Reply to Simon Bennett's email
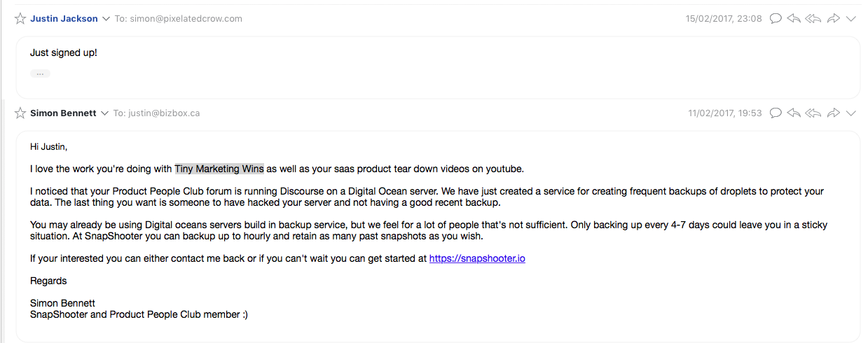Image resolution: width=868 pixels, height=343 pixels. (794, 113)
